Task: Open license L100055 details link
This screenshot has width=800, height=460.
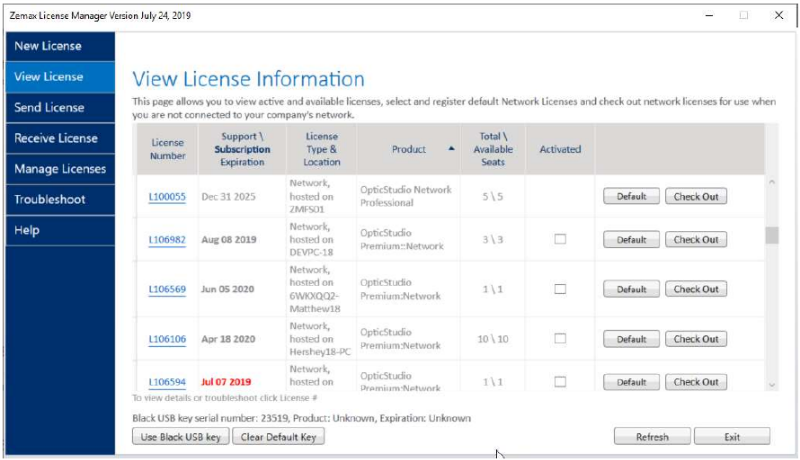Action: (x=167, y=197)
